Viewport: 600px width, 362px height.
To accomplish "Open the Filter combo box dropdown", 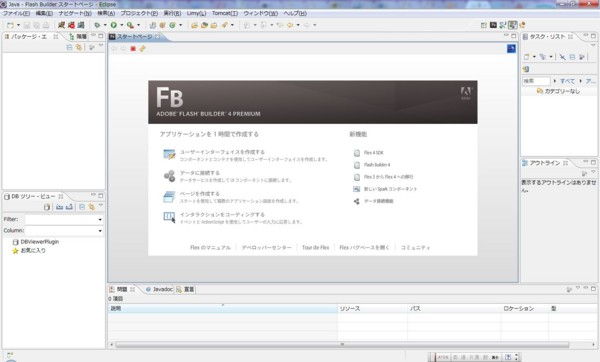I will pyautogui.click(x=100, y=220).
